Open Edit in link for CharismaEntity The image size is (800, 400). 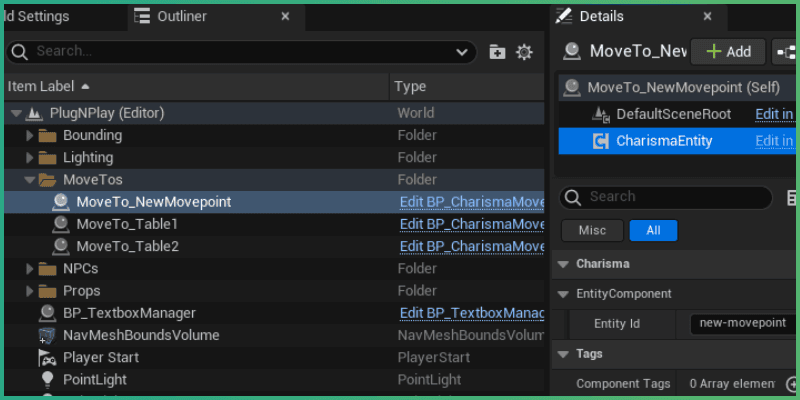[774, 141]
